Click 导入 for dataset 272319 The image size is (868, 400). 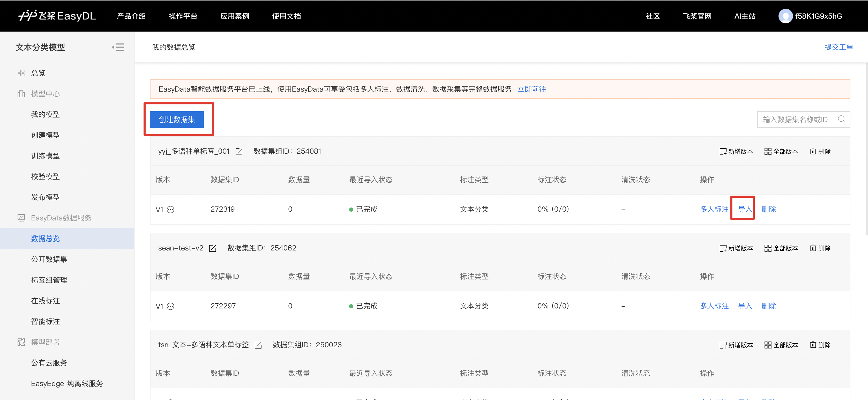coord(745,209)
